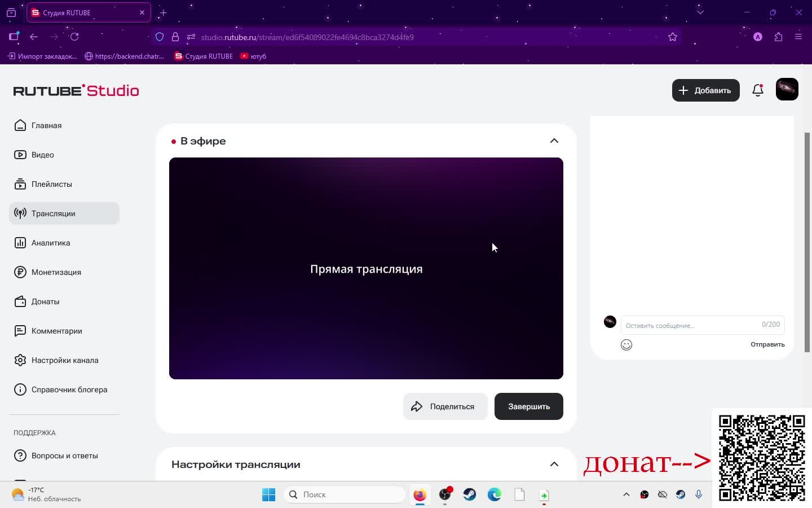Collapse the В эфире panel
812x508 pixels.
(554, 141)
